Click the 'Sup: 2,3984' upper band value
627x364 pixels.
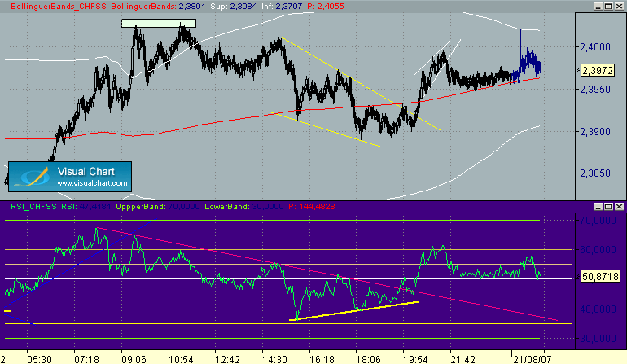[234, 7]
